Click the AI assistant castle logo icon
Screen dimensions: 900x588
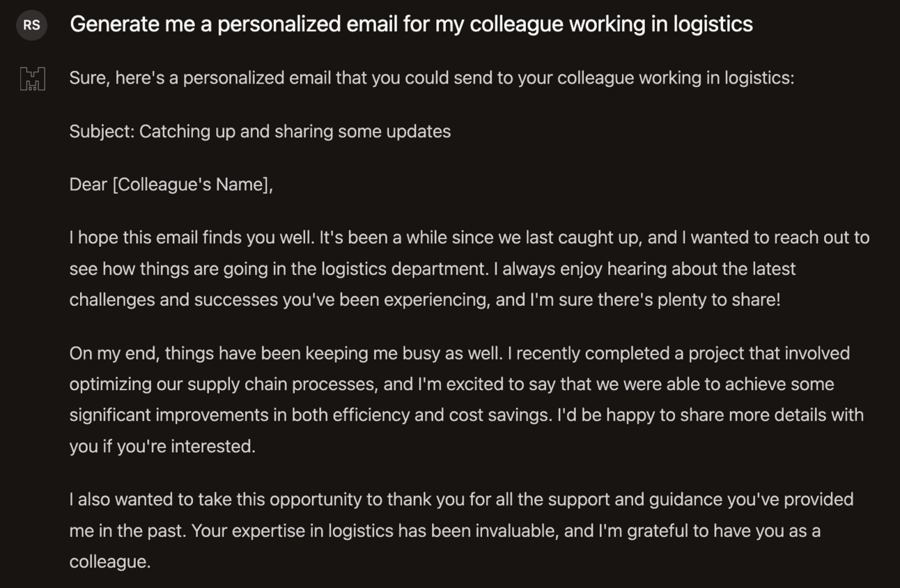(32, 79)
